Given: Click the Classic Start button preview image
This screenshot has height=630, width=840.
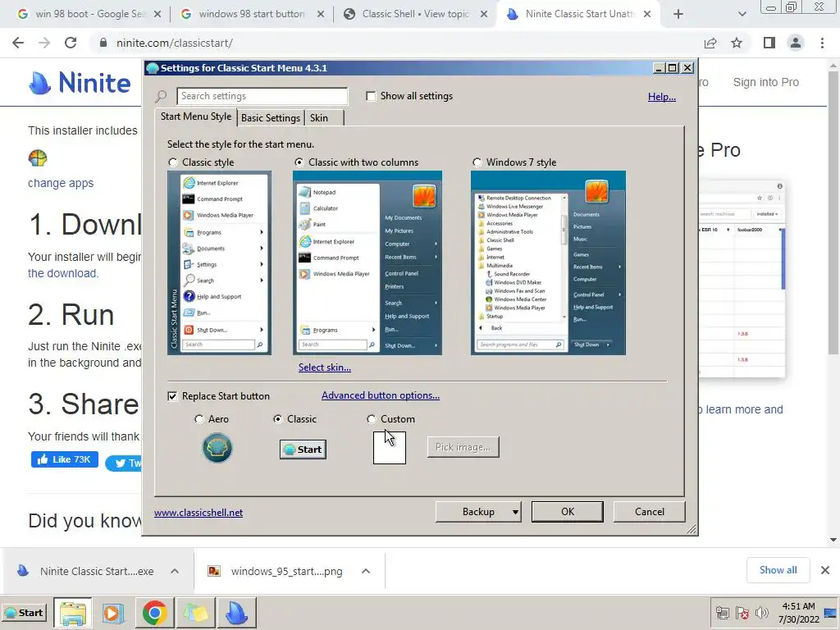Looking at the screenshot, I should pos(303,450).
